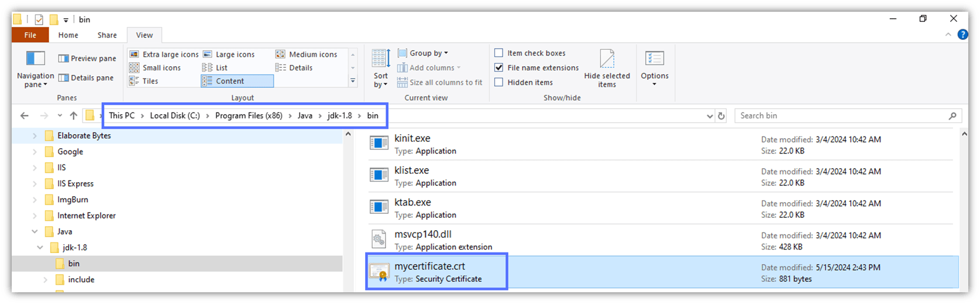
Task: Select Elaborate Bytes folder in tree
Action: 84,135
